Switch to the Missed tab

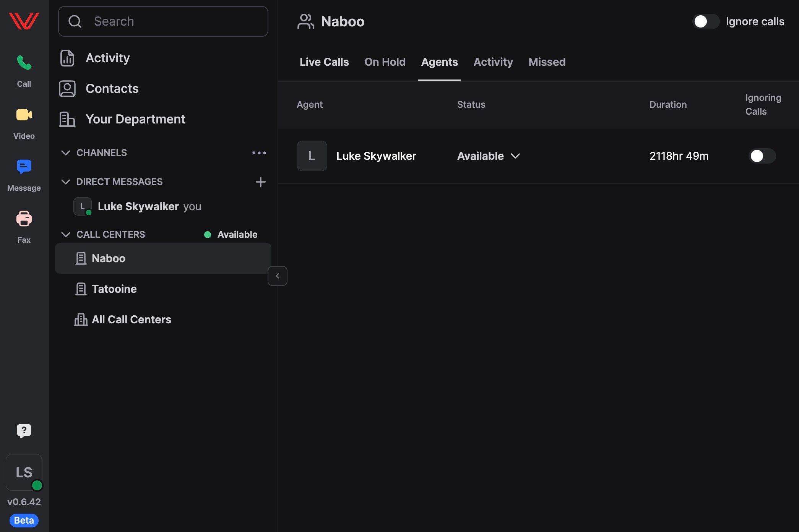pyautogui.click(x=547, y=62)
